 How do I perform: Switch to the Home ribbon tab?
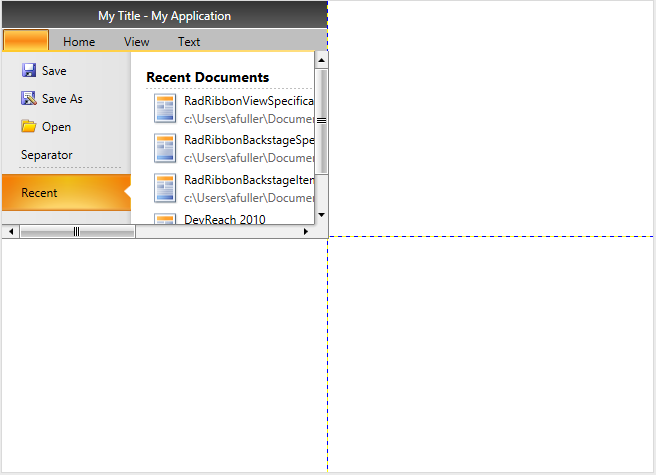tap(79, 42)
